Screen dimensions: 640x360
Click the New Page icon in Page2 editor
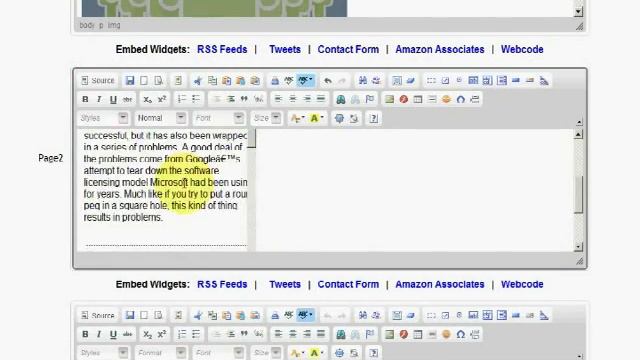144,80
